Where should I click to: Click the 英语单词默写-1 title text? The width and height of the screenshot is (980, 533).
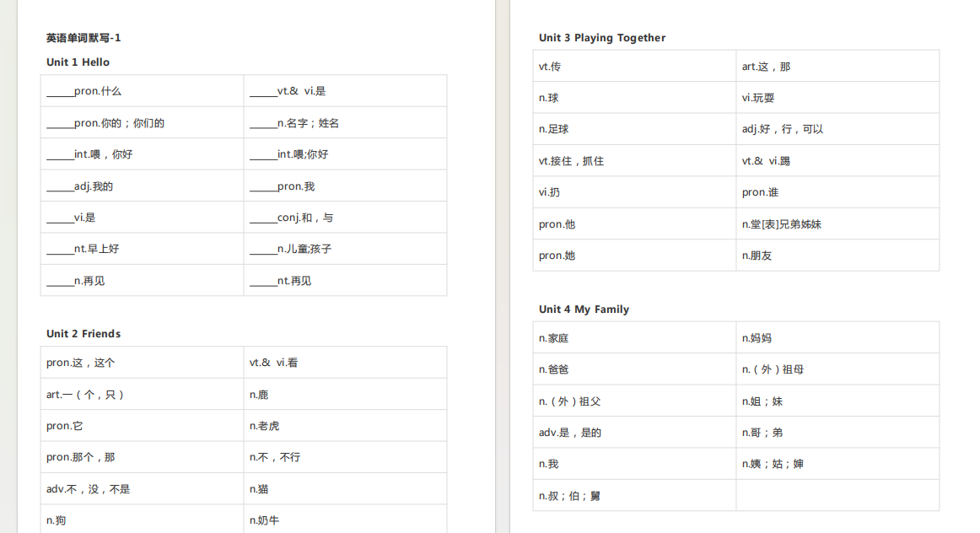pos(83,38)
